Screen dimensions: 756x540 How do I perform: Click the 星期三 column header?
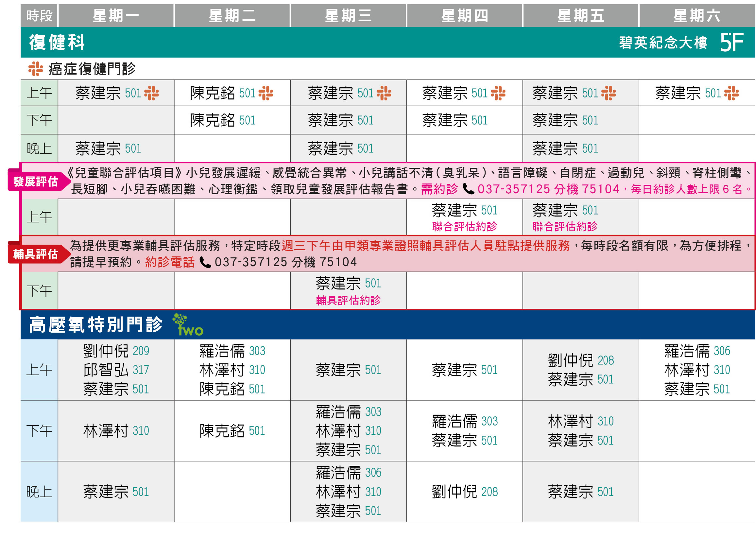[x=348, y=16]
